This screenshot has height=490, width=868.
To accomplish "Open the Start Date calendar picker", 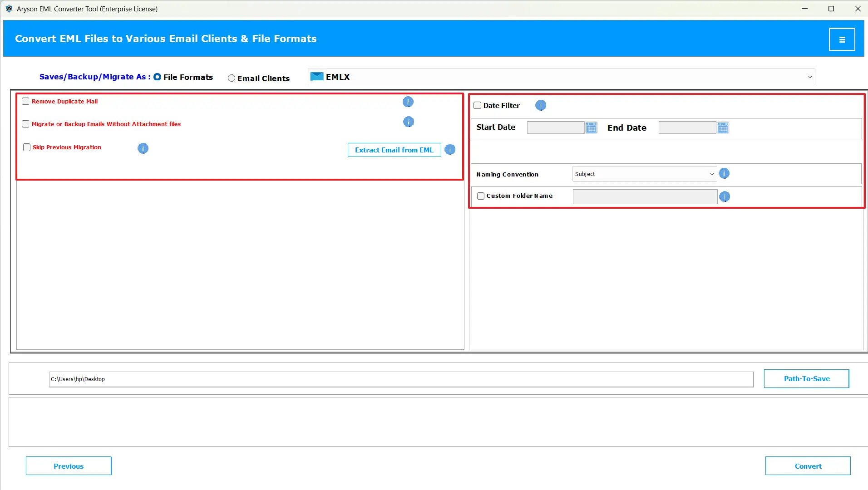I will 591,128.
